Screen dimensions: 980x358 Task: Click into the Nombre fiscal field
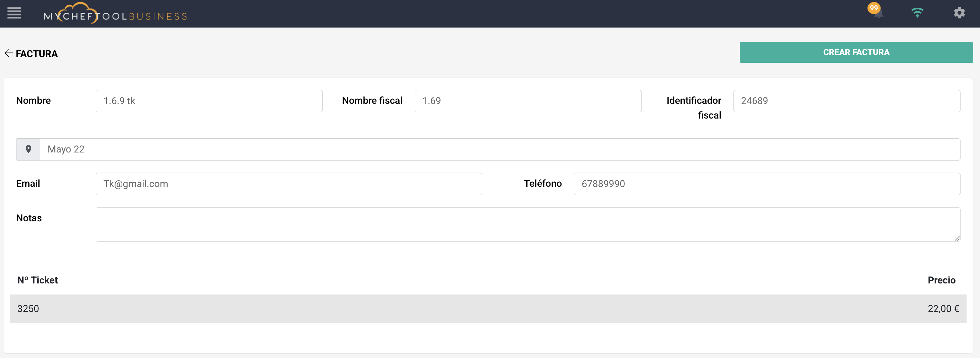pyautogui.click(x=528, y=101)
